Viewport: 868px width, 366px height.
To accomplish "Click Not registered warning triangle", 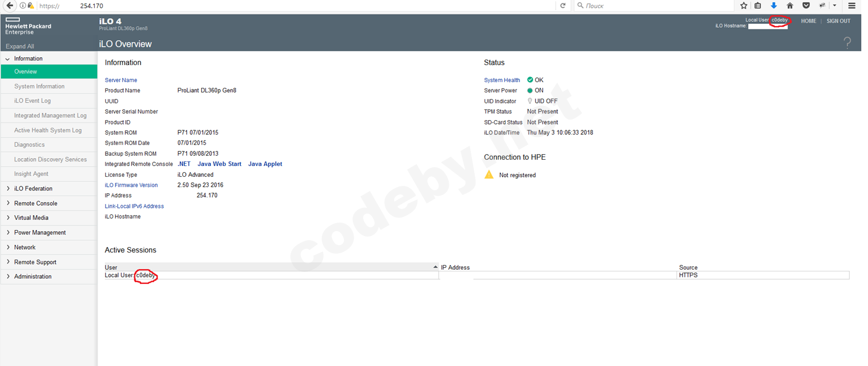I will [x=489, y=175].
